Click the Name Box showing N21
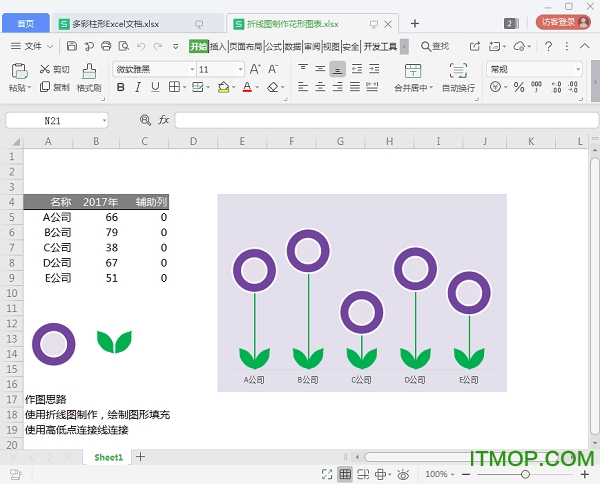Screen dimensions: 600x484 coord(55,120)
